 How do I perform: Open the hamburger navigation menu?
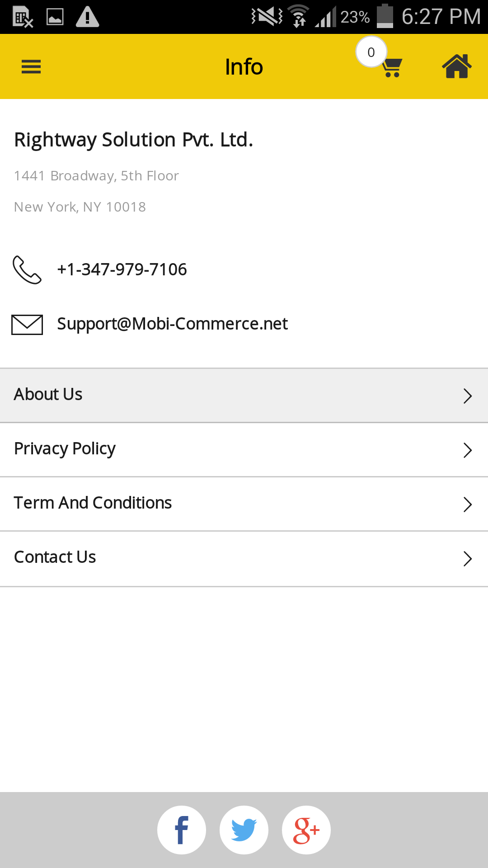[31, 67]
